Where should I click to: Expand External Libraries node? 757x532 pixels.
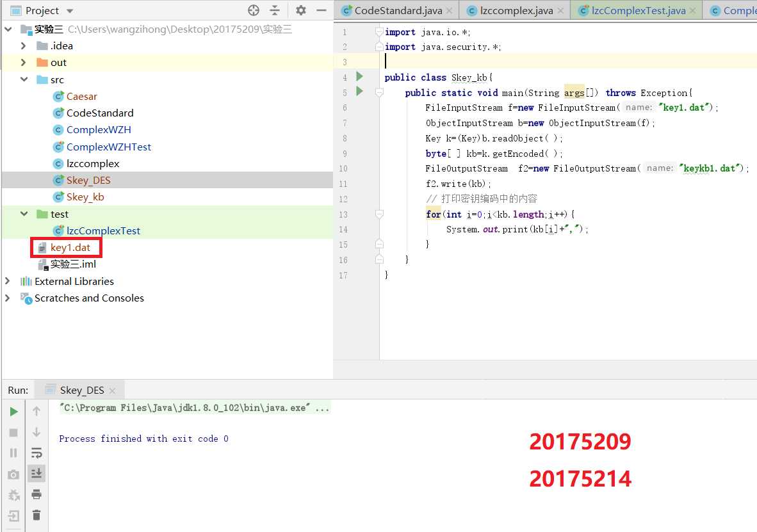coord(7,281)
